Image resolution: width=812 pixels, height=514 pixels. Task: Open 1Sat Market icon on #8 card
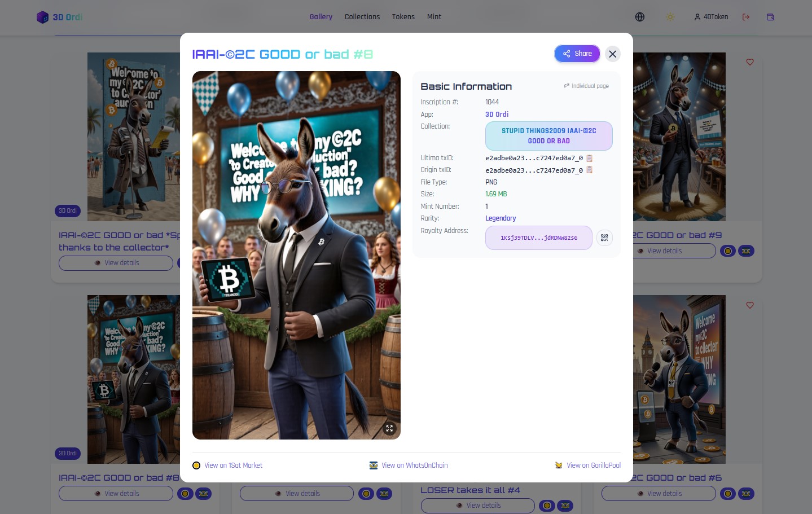click(185, 494)
